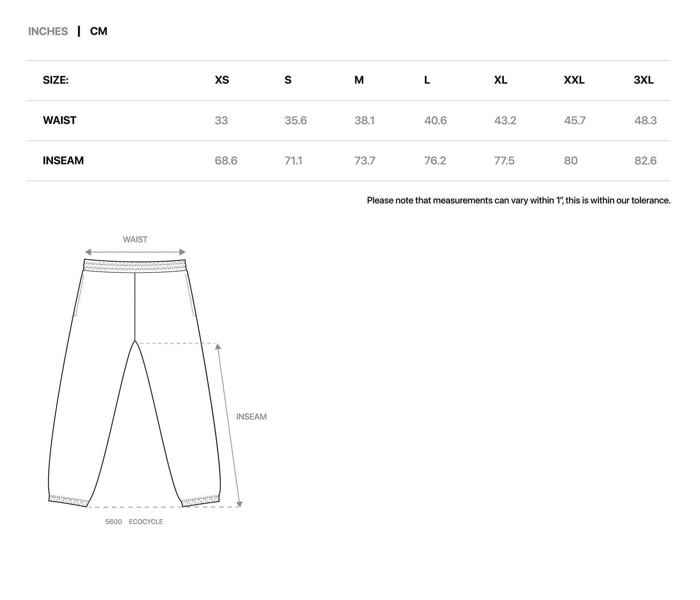
Task: Click the waist double-headed arrow in diagram
Action: click(x=135, y=252)
